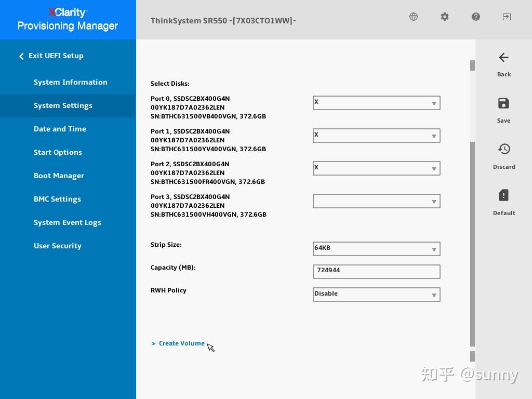Click the exit icon in the top right
Screen dimensions: 532x399
click(x=507, y=17)
